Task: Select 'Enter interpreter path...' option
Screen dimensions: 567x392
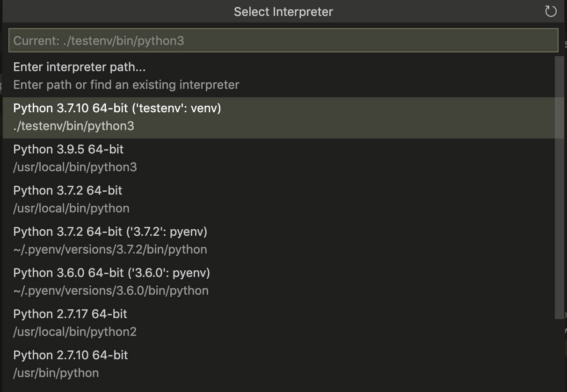Action: point(79,67)
